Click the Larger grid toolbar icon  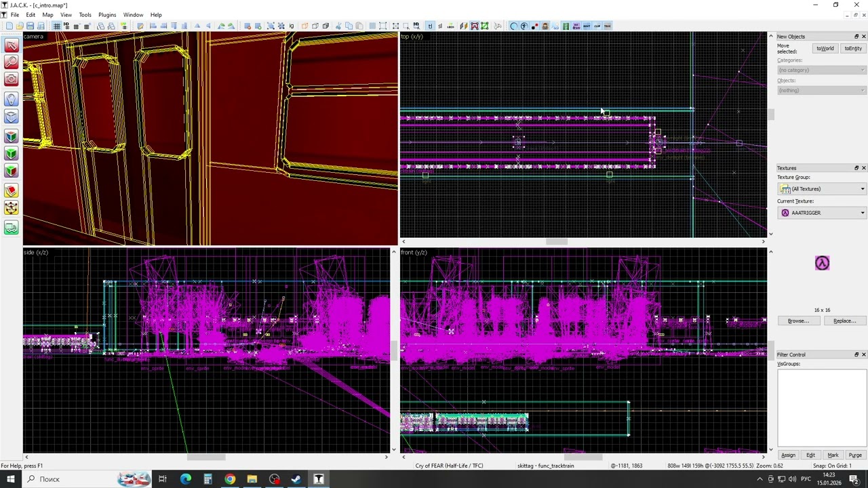coord(87,26)
